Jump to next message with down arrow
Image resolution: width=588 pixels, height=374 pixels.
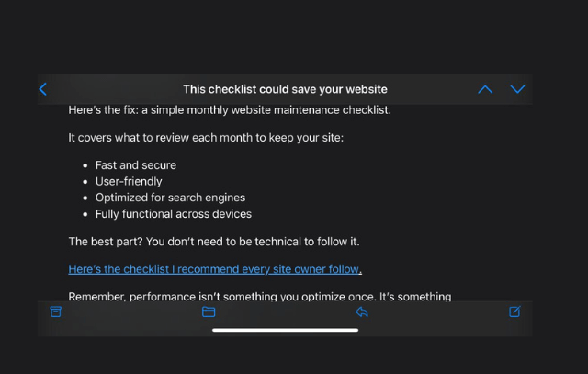coord(517,89)
